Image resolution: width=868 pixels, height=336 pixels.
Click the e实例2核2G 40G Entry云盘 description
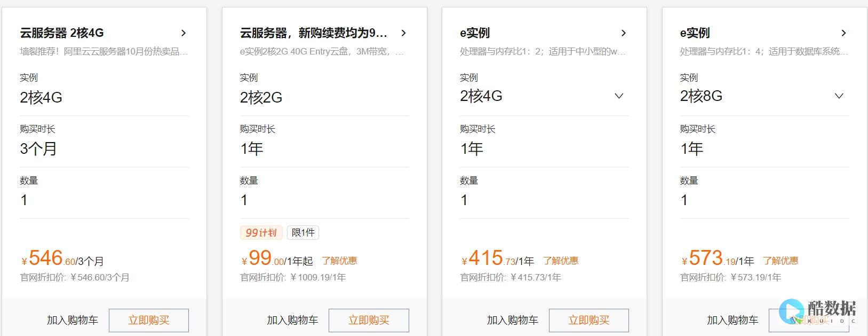click(322, 52)
